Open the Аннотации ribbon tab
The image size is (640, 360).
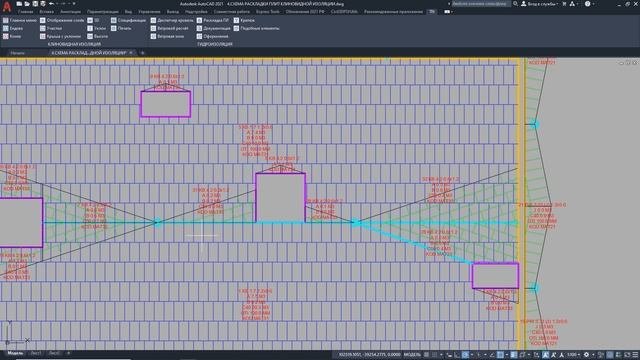[x=71, y=12]
